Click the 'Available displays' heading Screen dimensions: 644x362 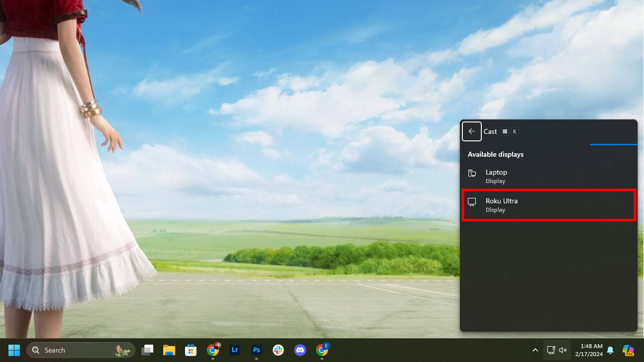[496, 154]
